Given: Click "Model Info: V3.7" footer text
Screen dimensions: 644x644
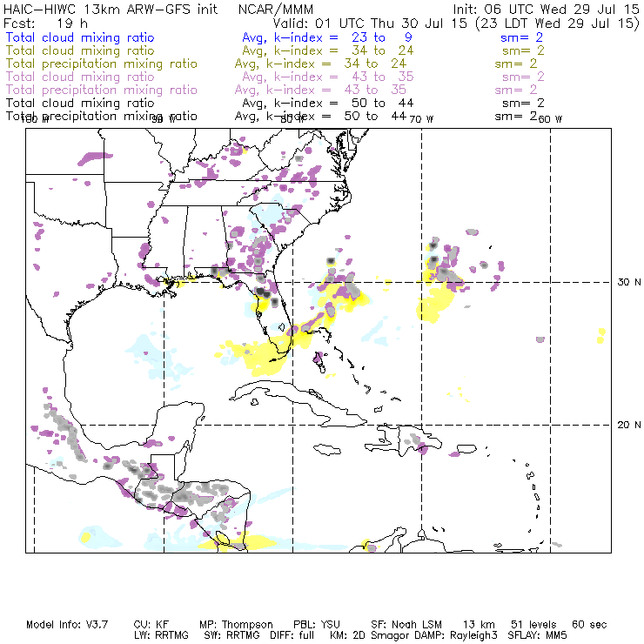Looking at the screenshot, I should click(67, 625).
